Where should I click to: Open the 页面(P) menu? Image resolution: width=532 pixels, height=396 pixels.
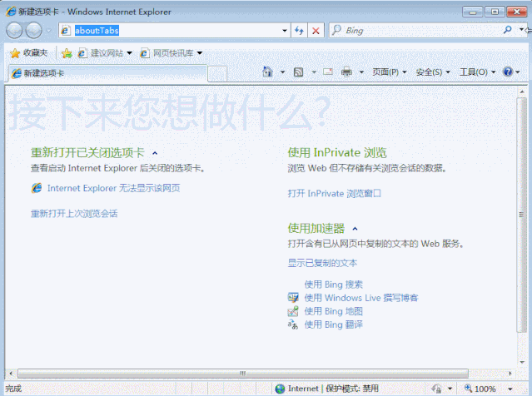tap(390, 72)
